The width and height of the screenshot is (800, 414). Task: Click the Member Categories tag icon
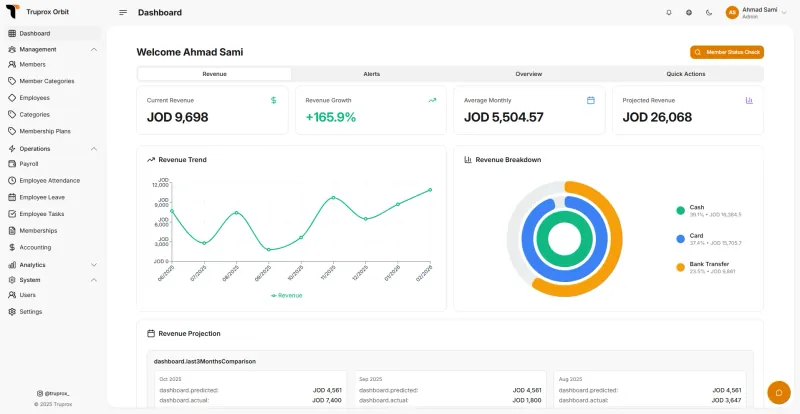pos(12,81)
